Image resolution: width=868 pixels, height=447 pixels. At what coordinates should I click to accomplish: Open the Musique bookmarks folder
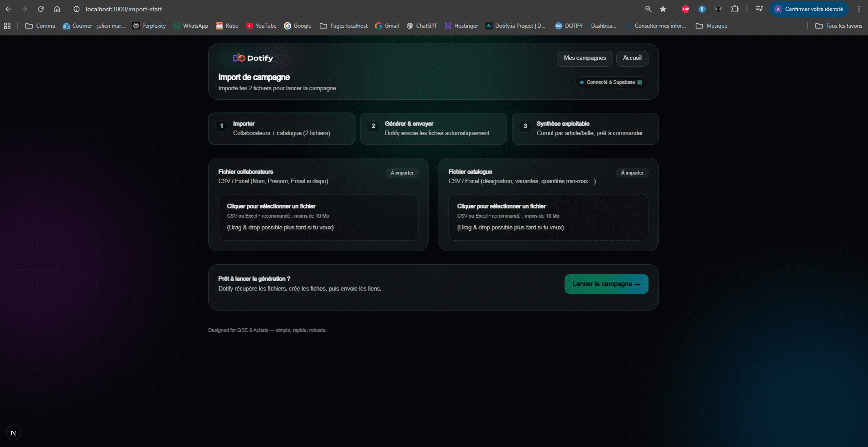(712, 26)
